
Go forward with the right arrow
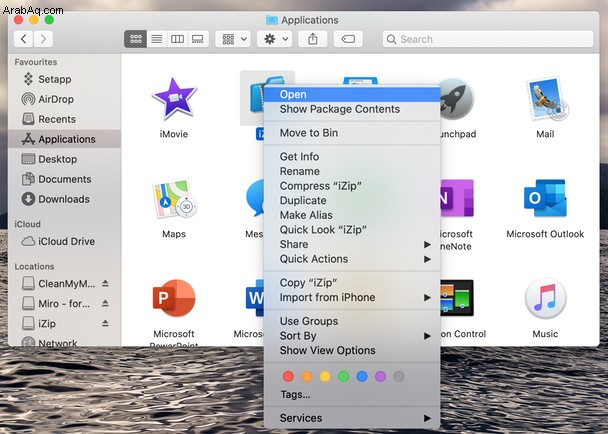click(43, 39)
